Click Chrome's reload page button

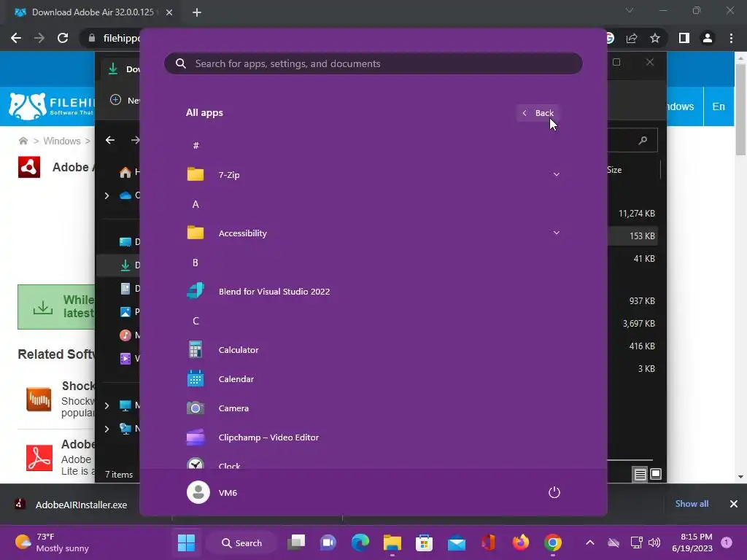tap(63, 38)
